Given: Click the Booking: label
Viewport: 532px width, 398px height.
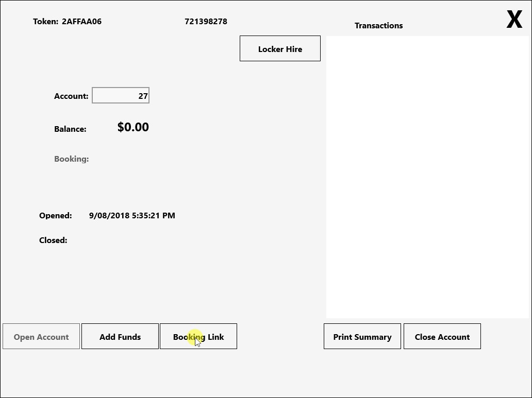Looking at the screenshot, I should (71, 159).
